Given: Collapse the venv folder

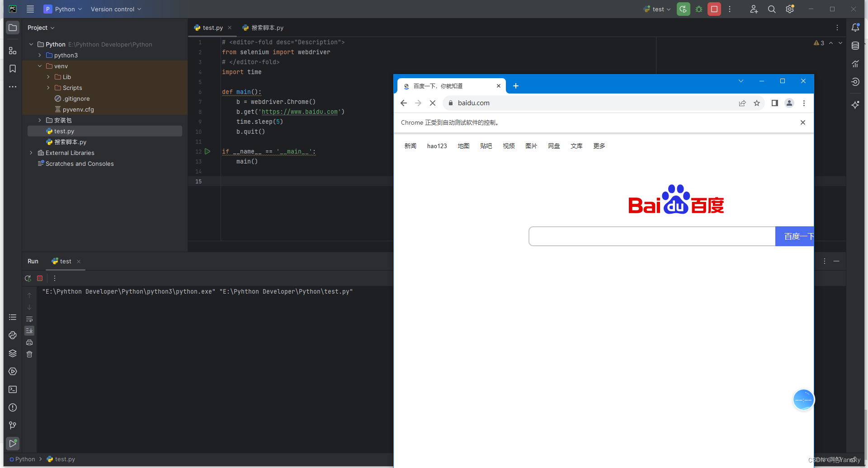Looking at the screenshot, I should (40, 66).
